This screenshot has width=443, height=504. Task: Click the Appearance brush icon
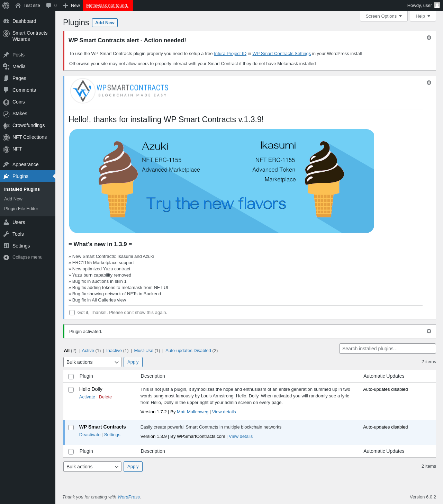click(x=6, y=164)
